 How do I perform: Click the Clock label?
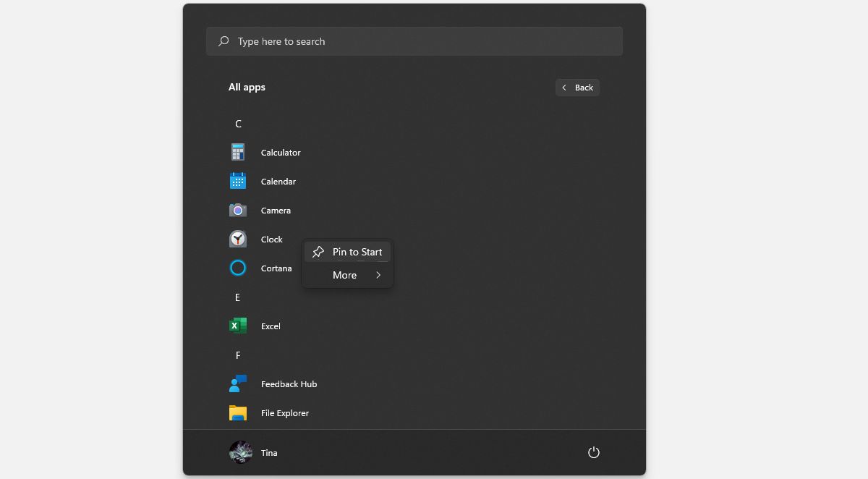point(272,239)
